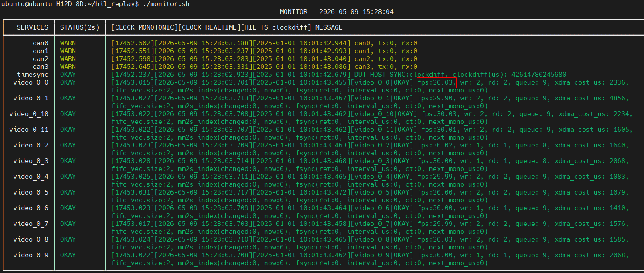The height and width of the screenshot is (273, 644).
Task: Click the WARN status for can2
Action: (68, 59)
